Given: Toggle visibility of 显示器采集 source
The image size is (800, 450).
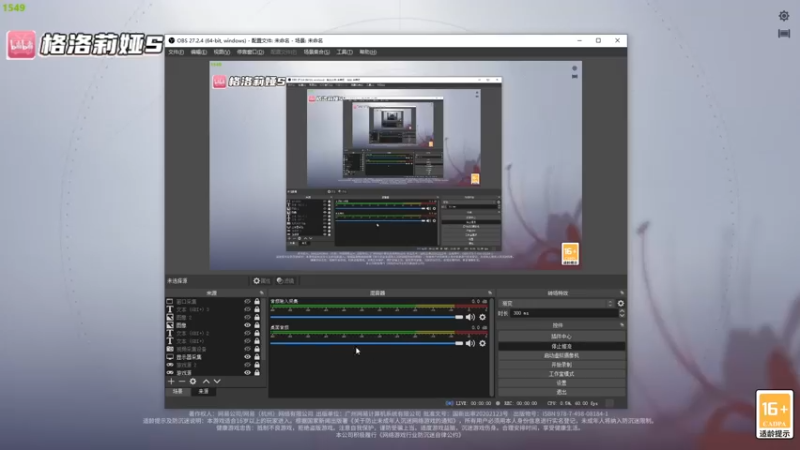Looking at the screenshot, I should point(247,357).
